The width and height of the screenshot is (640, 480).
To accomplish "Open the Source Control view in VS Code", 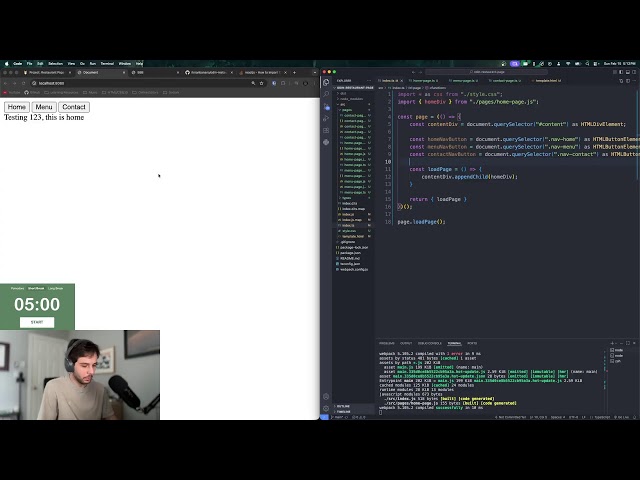I will point(326,106).
